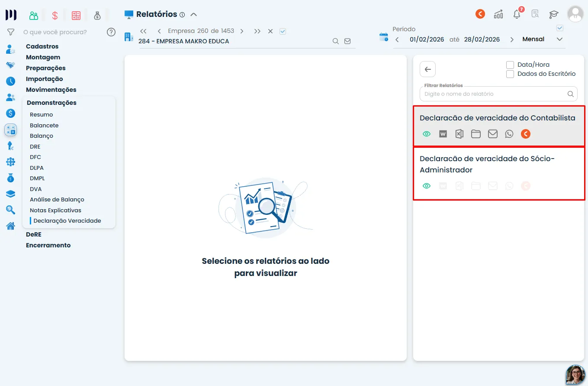Send Contabilista declaration via WhatsApp
The width and height of the screenshot is (588, 386).
point(509,134)
